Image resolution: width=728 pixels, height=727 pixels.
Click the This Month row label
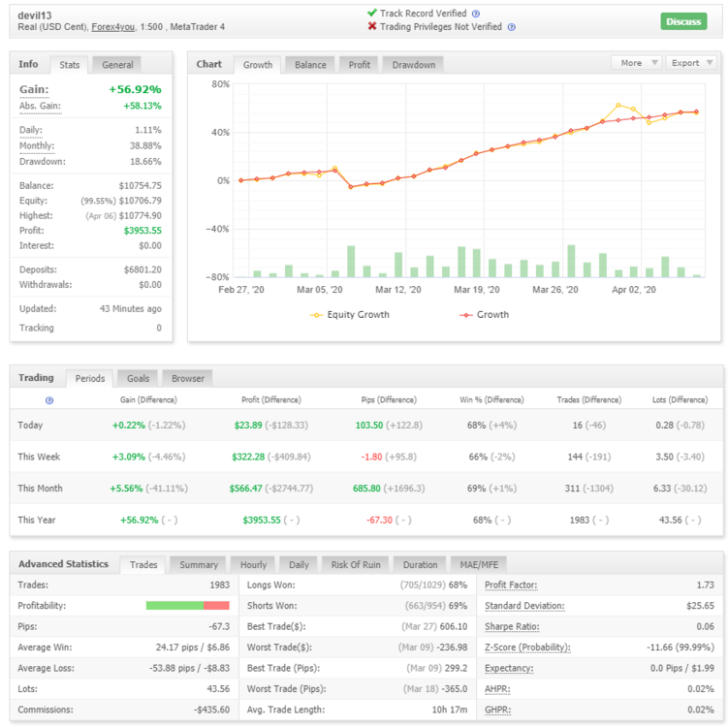pyautogui.click(x=40, y=489)
